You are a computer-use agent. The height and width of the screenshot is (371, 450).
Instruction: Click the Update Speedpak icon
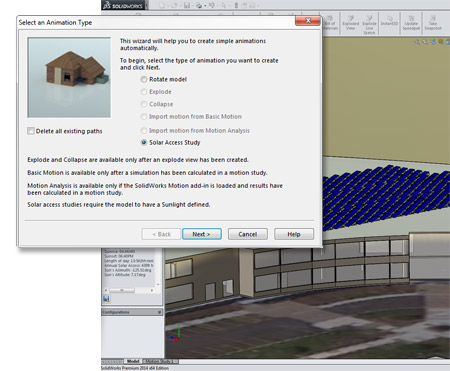411,23
